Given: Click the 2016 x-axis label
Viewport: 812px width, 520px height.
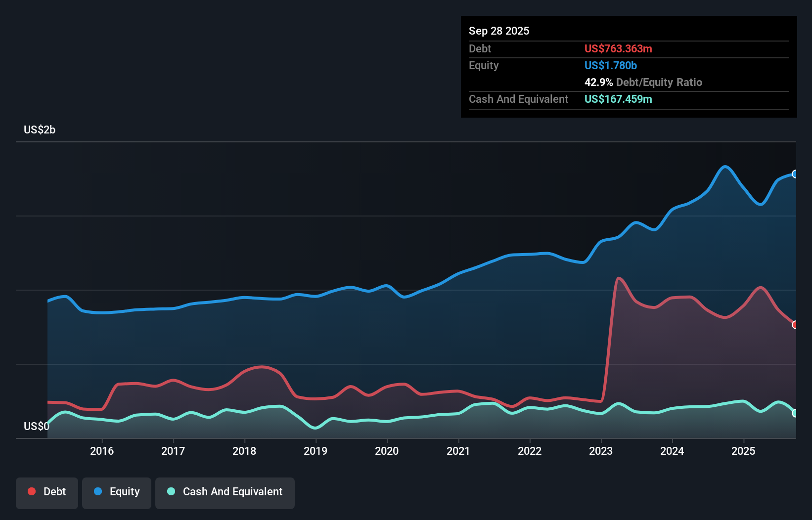Looking at the screenshot, I should pos(102,451).
